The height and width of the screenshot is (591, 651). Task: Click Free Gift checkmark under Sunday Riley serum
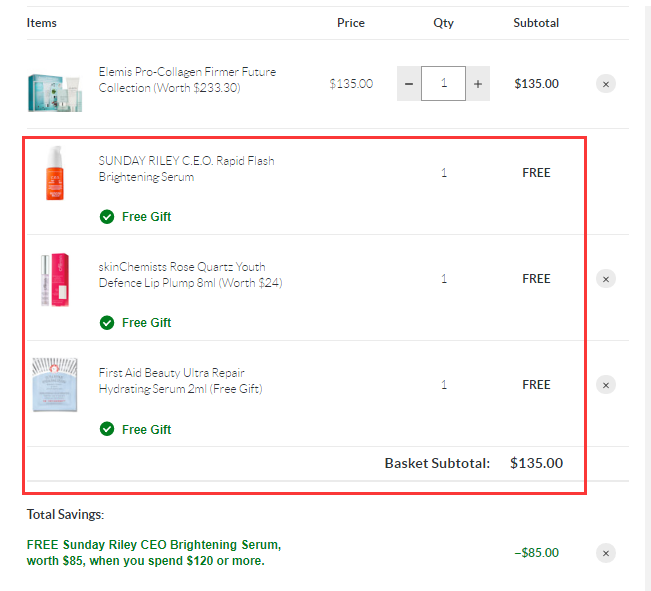click(107, 216)
